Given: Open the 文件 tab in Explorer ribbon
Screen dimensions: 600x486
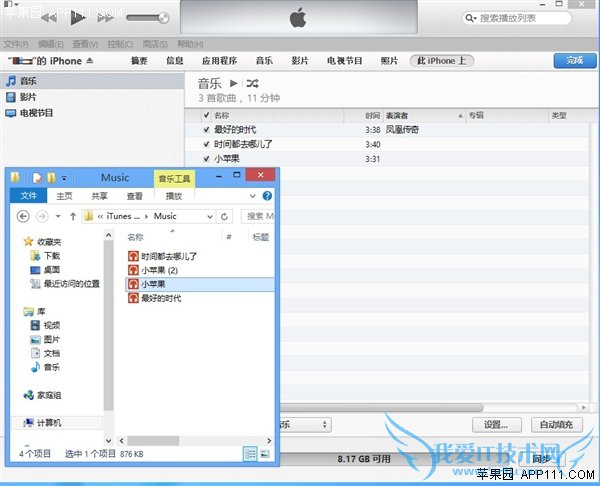Looking at the screenshot, I should pos(29,196).
